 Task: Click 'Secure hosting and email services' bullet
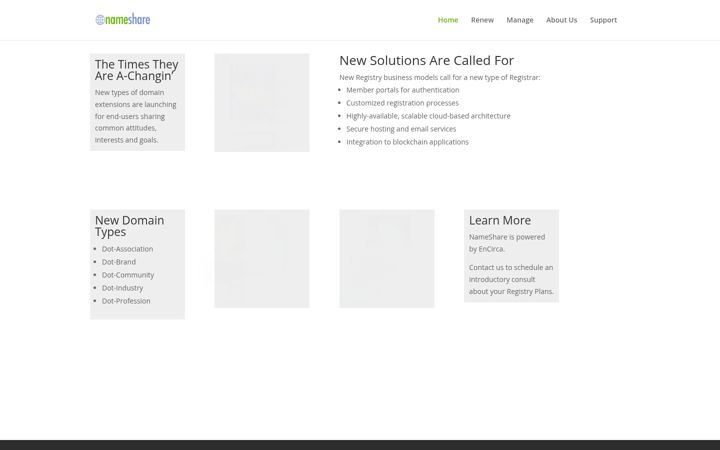[401, 129]
